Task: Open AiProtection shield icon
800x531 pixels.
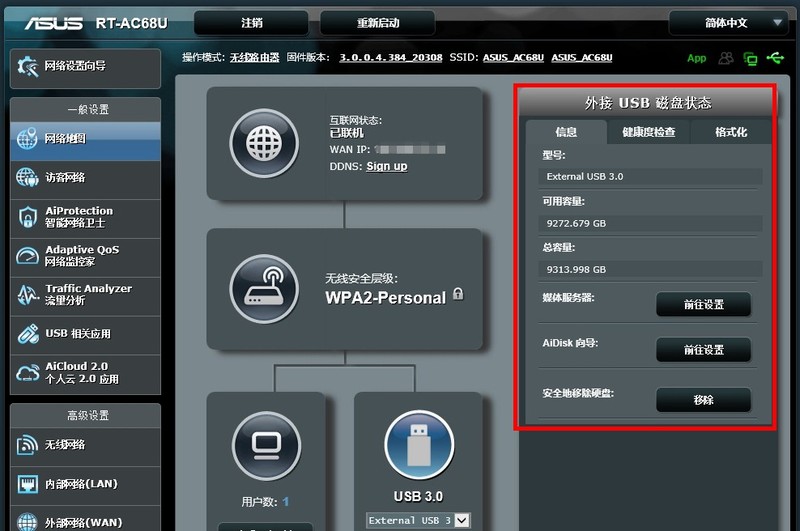Action: click(27, 217)
